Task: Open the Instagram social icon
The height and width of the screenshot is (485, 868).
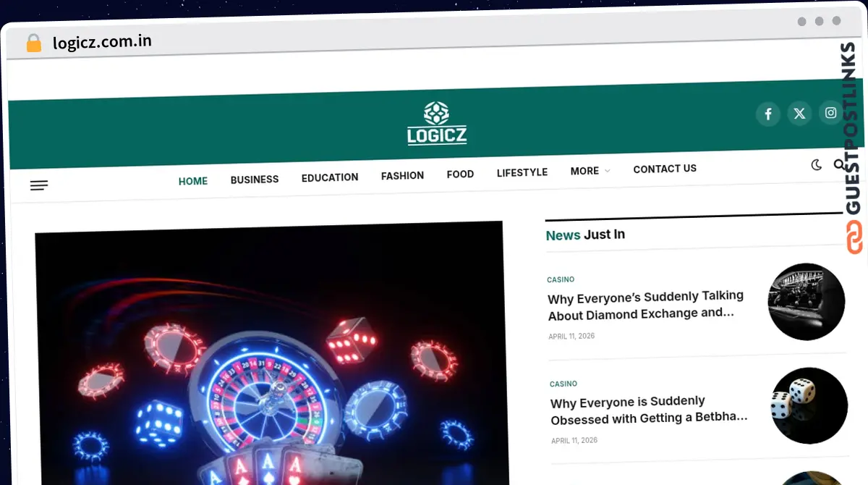Action: point(831,113)
